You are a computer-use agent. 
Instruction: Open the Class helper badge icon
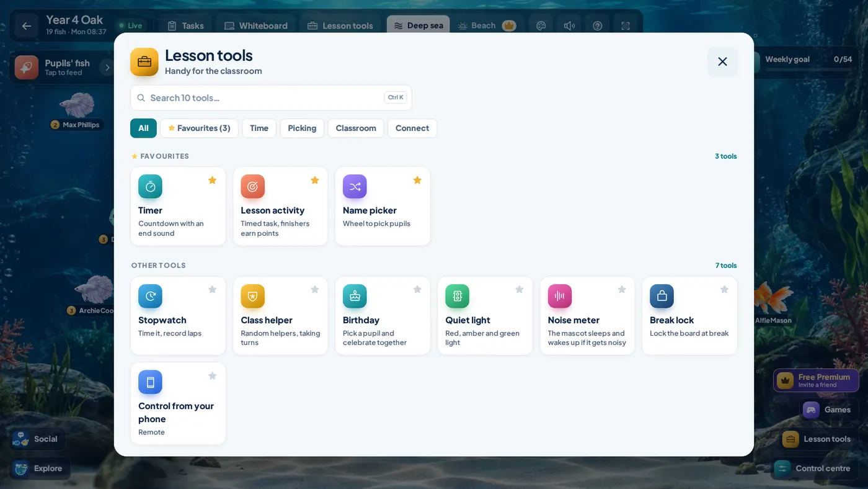(252, 296)
